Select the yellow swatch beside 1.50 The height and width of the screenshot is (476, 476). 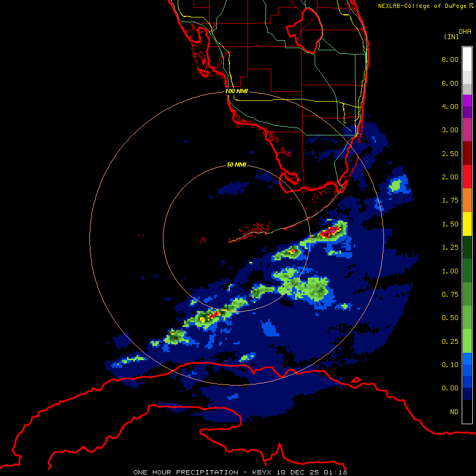[x=467, y=224]
